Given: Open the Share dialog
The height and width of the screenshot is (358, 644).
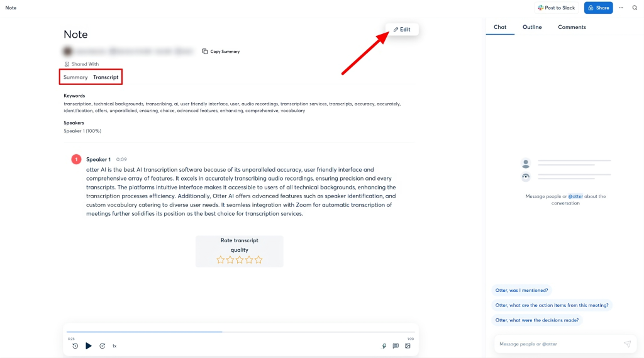Looking at the screenshot, I should point(599,8).
